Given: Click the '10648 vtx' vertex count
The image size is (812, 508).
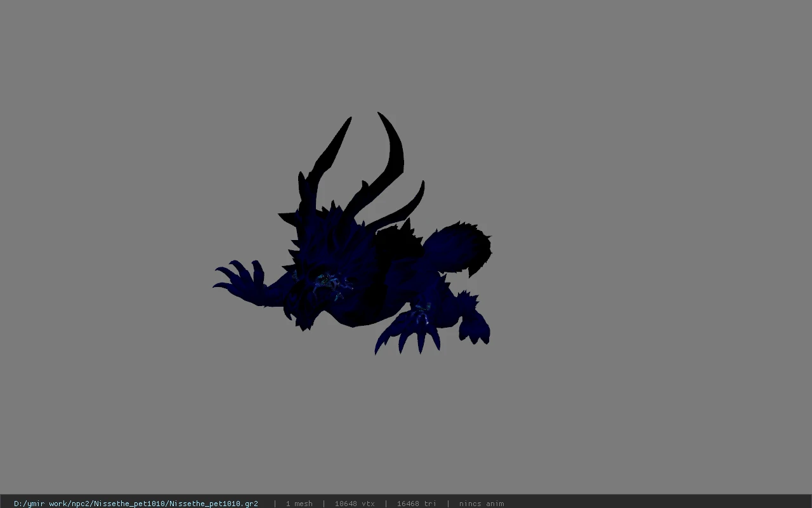Looking at the screenshot, I should [x=355, y=504].
